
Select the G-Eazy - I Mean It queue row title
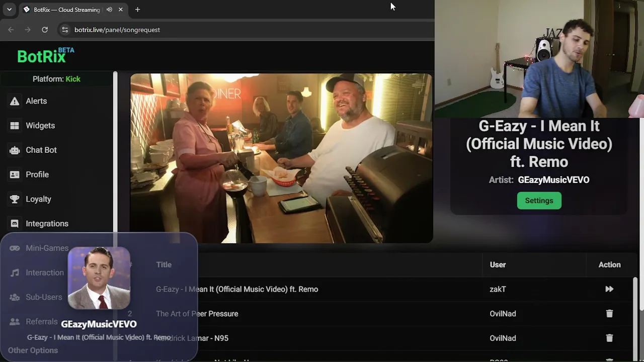point(237,289)
